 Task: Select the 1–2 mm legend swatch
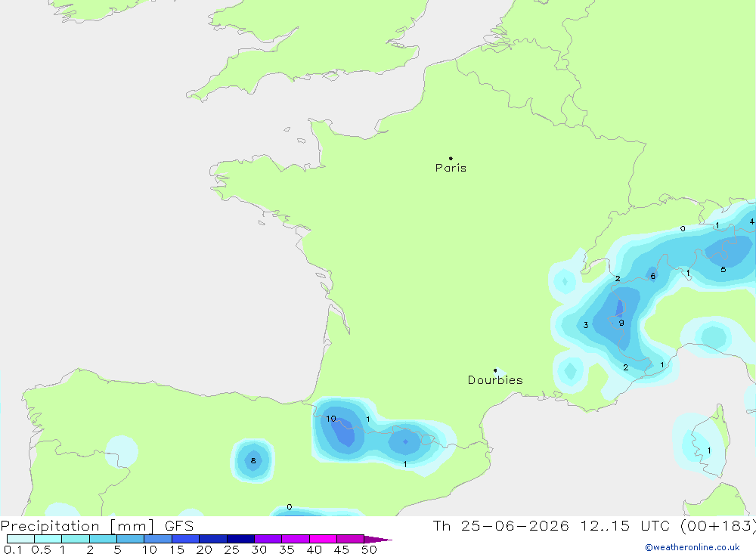pos(76,539)
